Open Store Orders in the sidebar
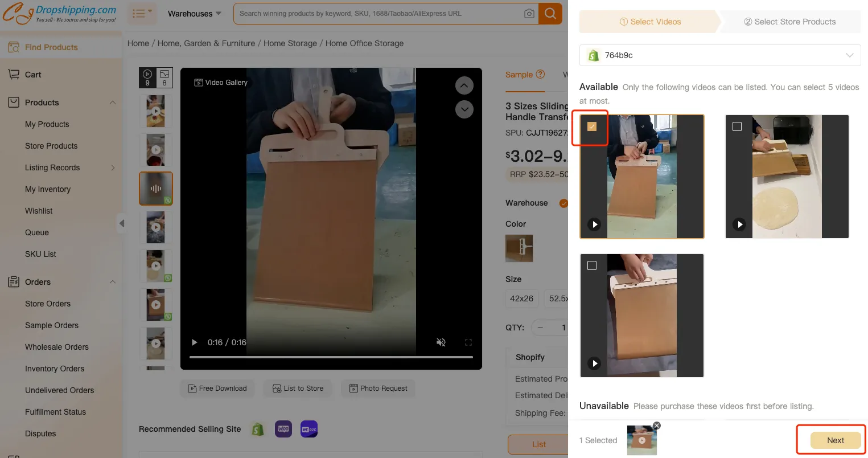The width and height of the screenshot is (868, 458). pos(48,304)
